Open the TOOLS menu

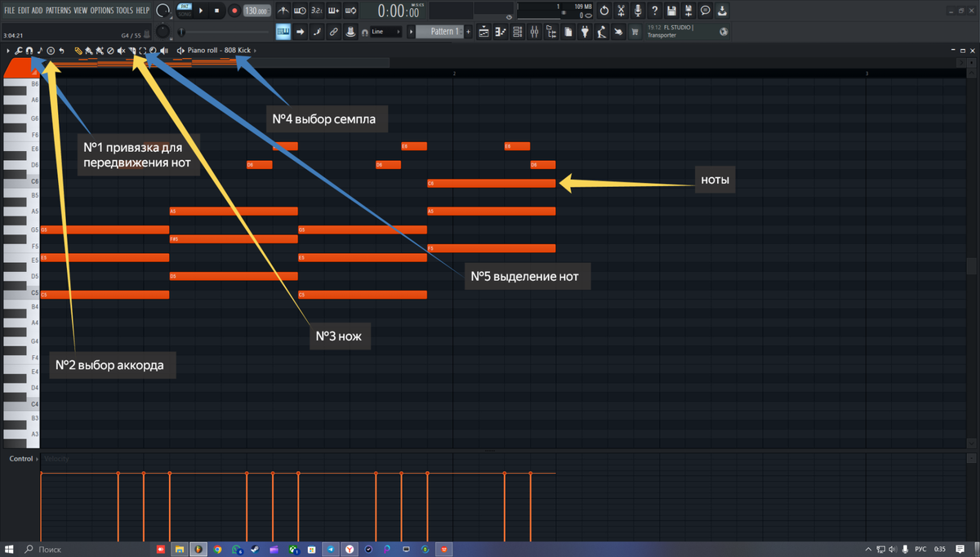tap(125, 10)
